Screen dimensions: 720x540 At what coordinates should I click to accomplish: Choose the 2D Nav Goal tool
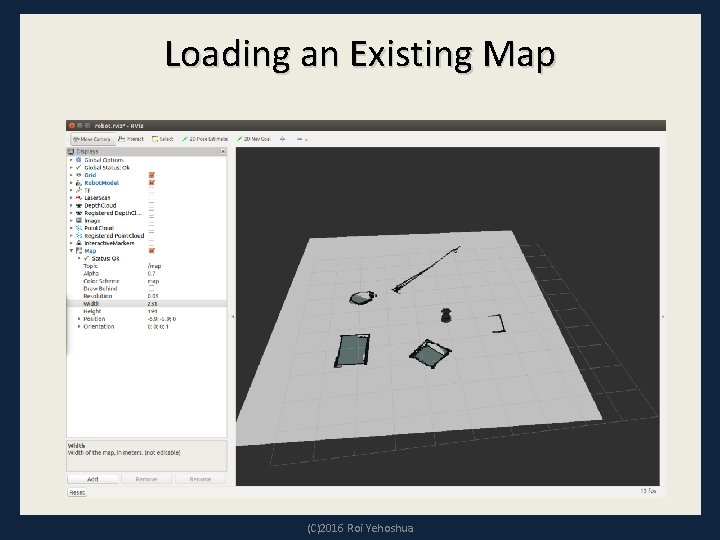coord(253,139)
